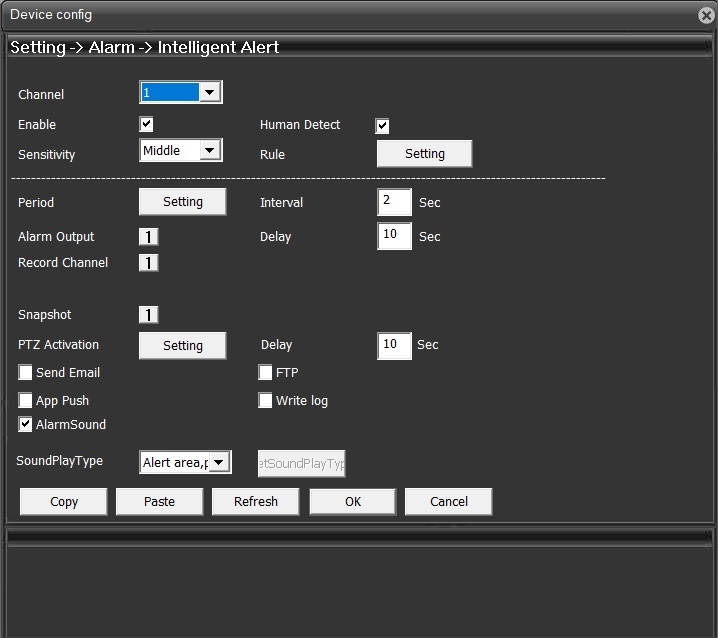Tick the FTP checkbox
The width and height of the screenshot is (718, 638).
coord(266,373)
